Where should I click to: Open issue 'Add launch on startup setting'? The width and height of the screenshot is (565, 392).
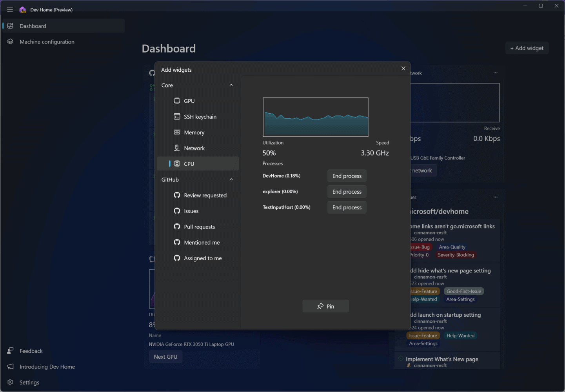[445, 315]
